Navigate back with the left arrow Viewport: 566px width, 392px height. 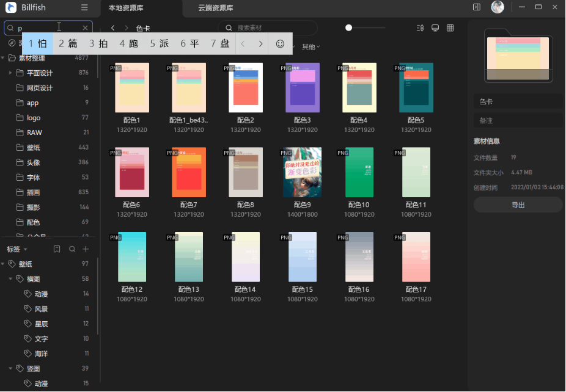113,28
